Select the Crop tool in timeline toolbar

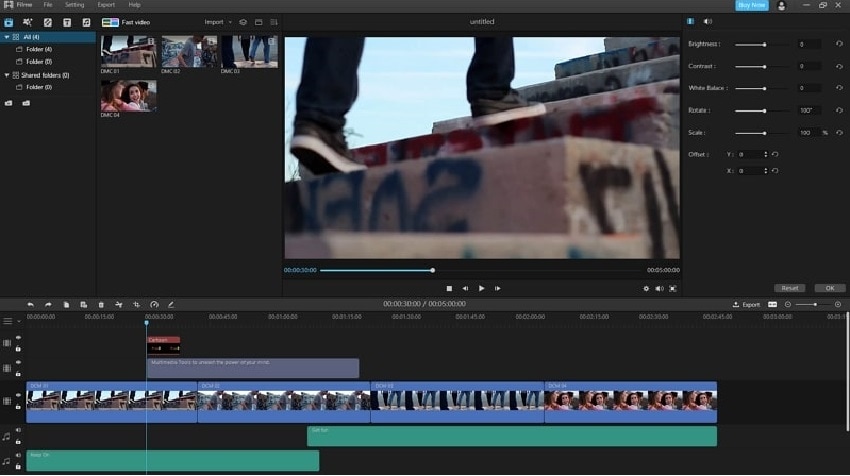(137, 305)
